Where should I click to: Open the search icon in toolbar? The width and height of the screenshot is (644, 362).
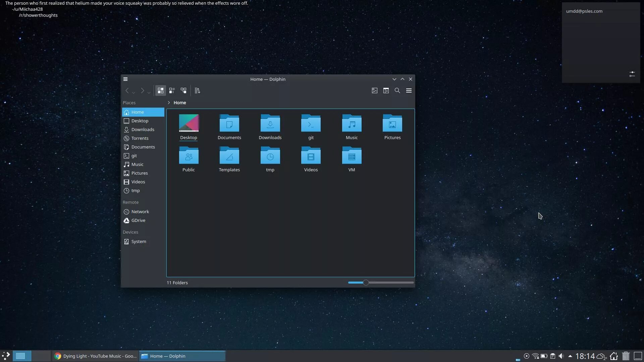coord(397,90)
